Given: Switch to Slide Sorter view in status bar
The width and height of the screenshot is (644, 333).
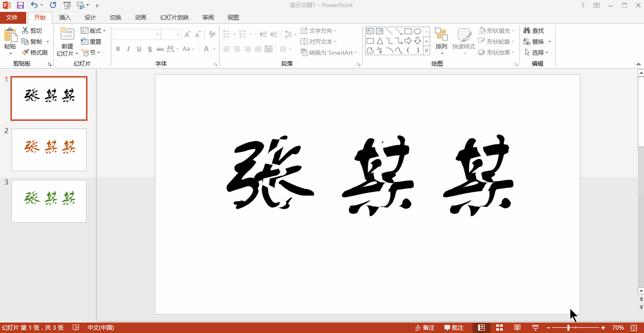Looking at the screenshot, I should (x=500, y=328).
